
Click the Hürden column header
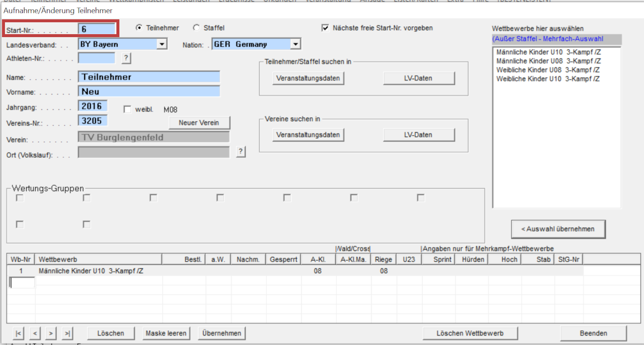[x=471, y=259]
